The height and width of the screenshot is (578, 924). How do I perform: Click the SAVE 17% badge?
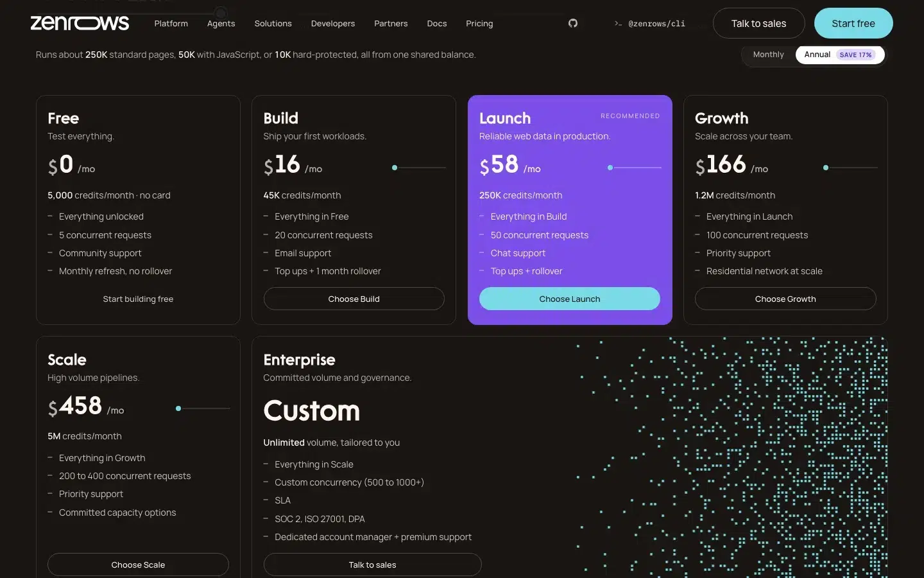tap(855, 55)
